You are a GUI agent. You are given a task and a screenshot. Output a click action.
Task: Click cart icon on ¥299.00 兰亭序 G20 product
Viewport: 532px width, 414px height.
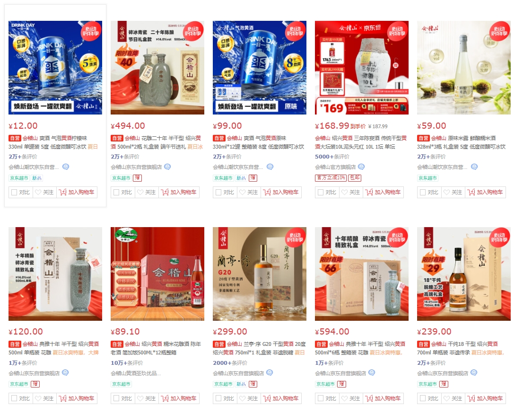click(x=267, y=398)
